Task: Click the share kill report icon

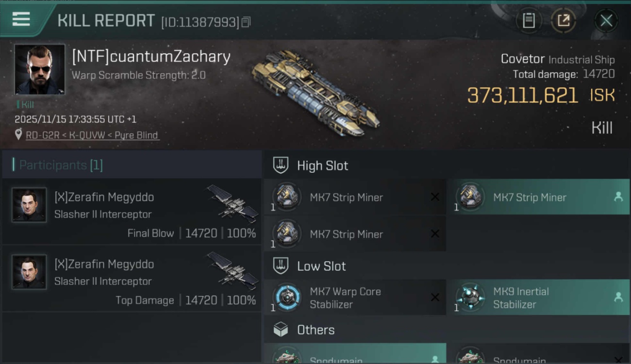Action: (563, 20)
